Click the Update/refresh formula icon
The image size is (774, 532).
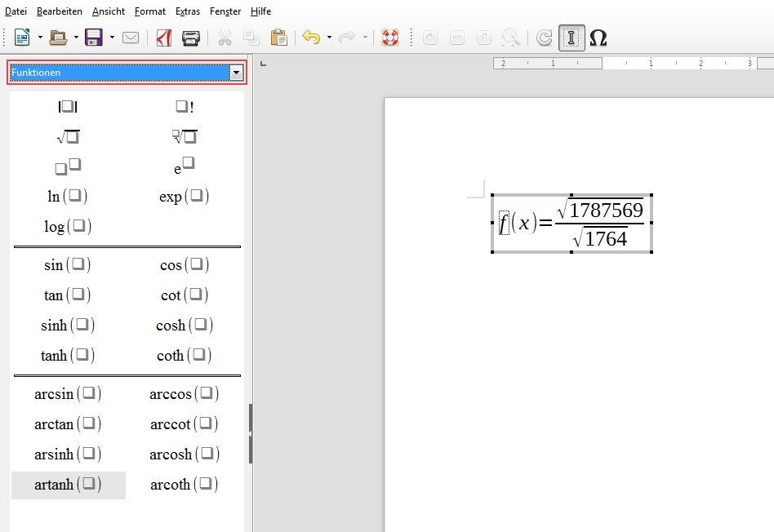(x=544, y=38)
